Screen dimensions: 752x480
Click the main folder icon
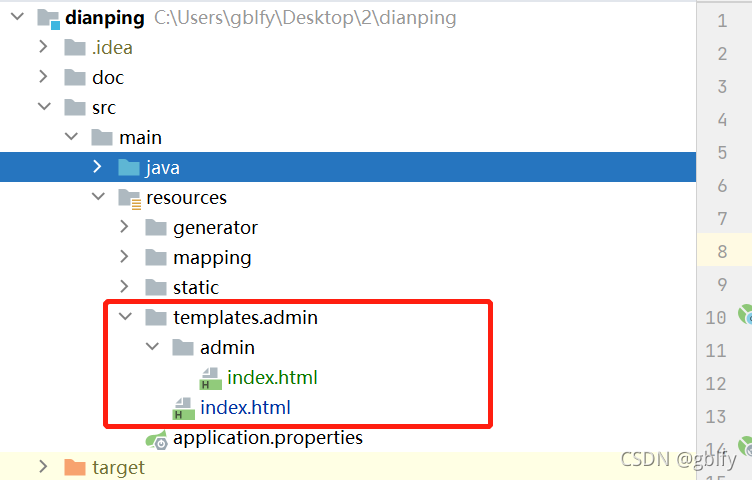[102, 137]
